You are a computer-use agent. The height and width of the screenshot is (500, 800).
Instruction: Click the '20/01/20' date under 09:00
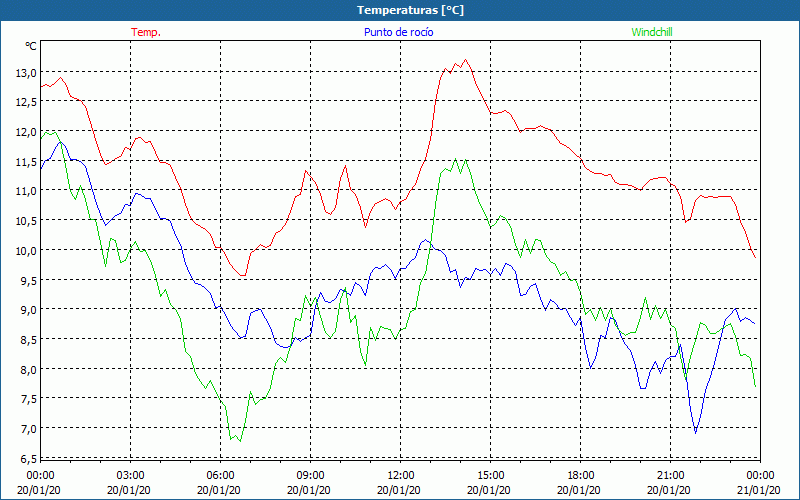pos(309,490)
